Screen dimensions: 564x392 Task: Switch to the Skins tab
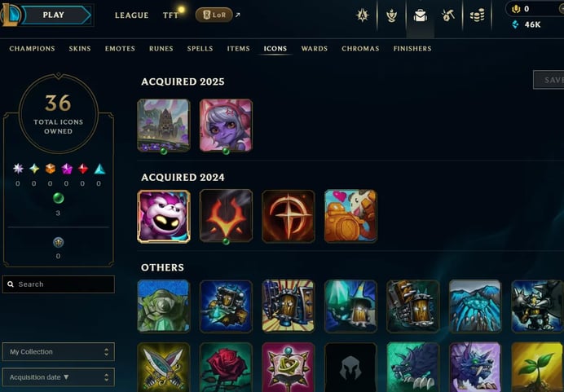pyautogui.click(x=80, y=49)
